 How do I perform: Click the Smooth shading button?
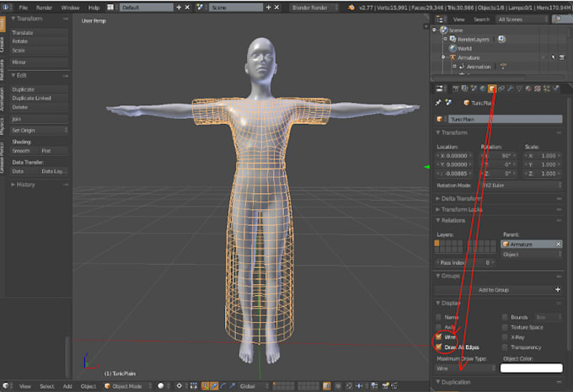pyautogui.click(x=24, y=151)
